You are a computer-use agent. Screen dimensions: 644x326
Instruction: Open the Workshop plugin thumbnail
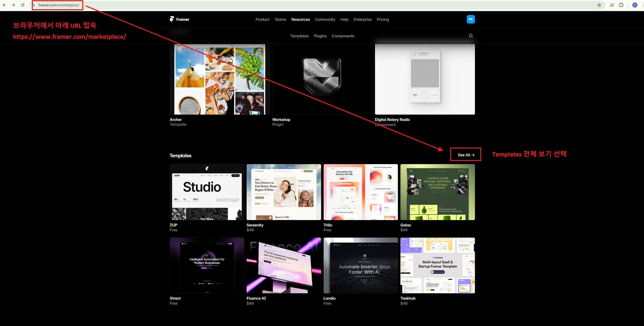tap(322, 79)
